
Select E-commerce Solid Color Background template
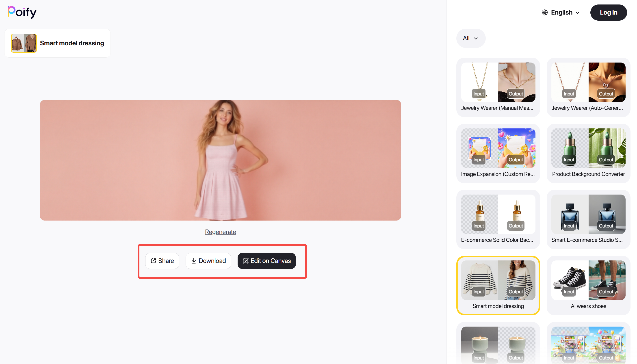498,219
